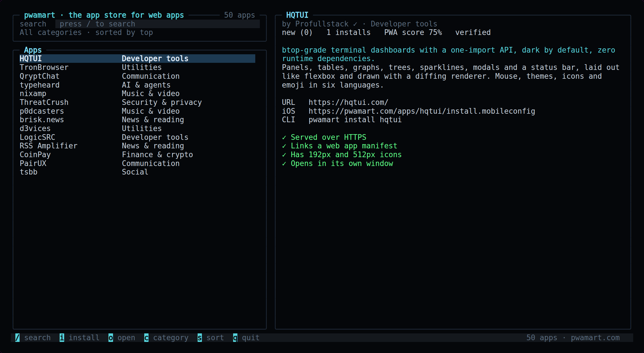The height and width of the screenshot is (353, 644).
Task: Click 'Served over HTTPS' check item
Action: (324, 137)
